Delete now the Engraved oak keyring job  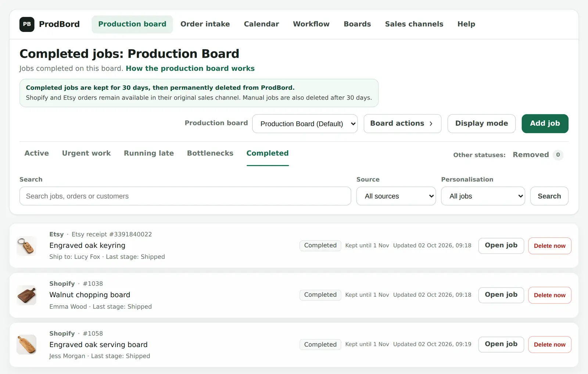point(550,246)
